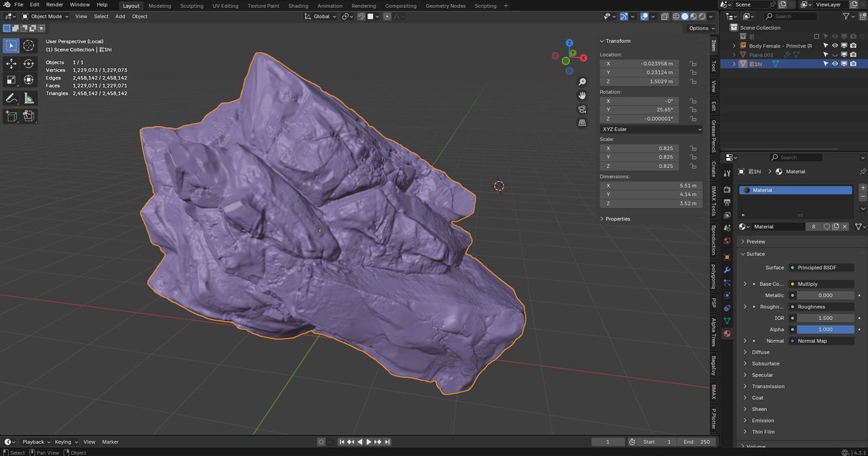Toggle viewport visibility eye of 岩1hi object

(835, 64)
